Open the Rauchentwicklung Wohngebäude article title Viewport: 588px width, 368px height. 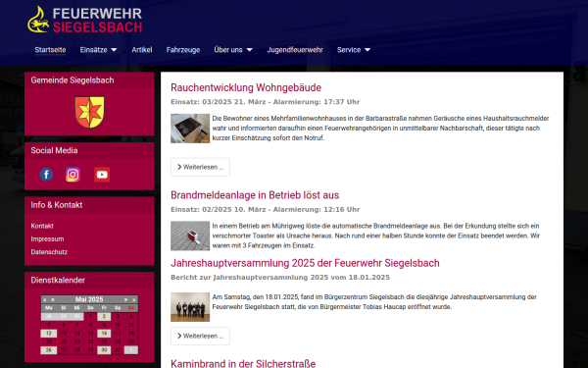246,87
